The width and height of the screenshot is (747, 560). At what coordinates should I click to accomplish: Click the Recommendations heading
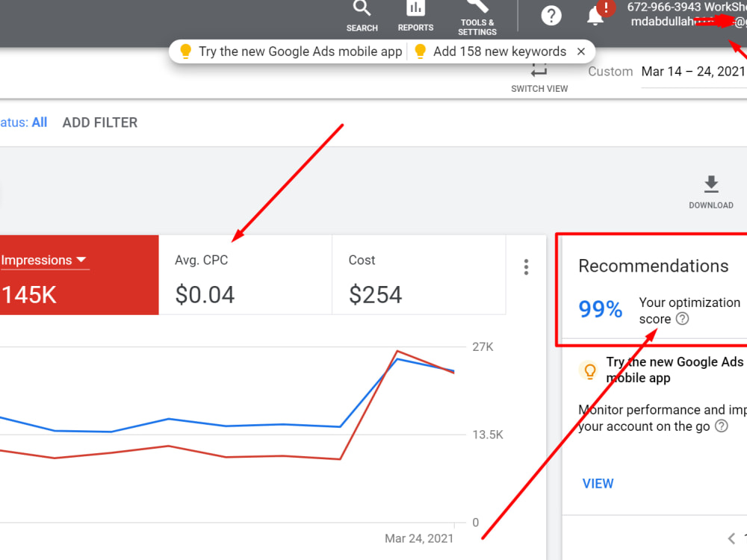(x=653, y=266)
